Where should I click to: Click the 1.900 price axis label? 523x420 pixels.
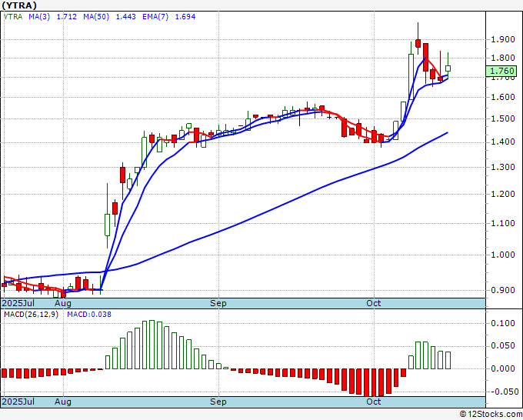point(503,39)
